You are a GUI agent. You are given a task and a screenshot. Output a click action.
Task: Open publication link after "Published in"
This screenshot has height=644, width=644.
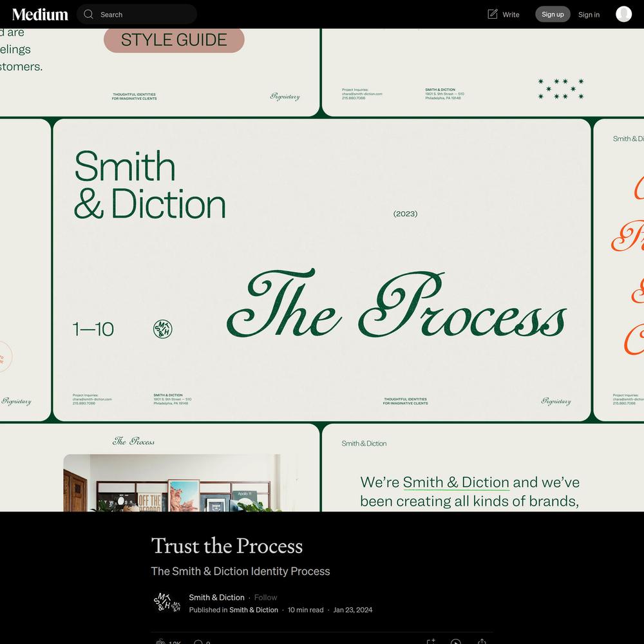pyautogui.click(x=253, y=610)
